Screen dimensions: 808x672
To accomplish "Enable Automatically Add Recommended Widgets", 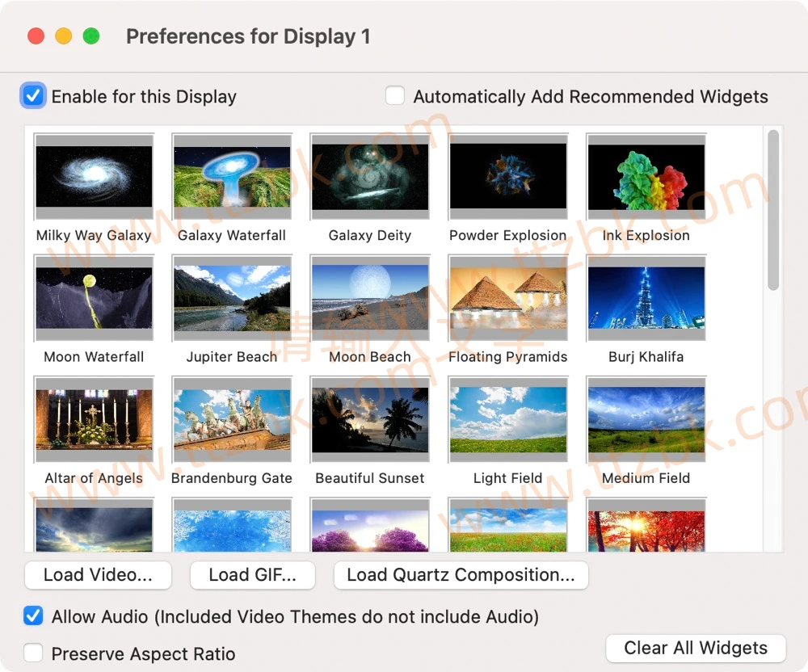I will pyautogui.click(x=395, y=96).
